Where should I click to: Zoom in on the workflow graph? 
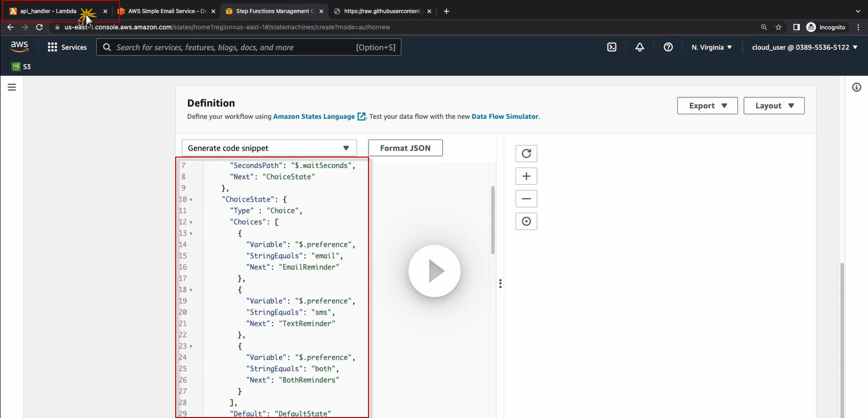click(x=526, y=176)
